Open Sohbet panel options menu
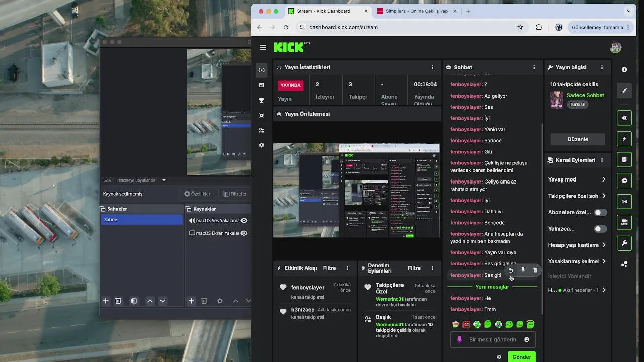 pos(534,67)
